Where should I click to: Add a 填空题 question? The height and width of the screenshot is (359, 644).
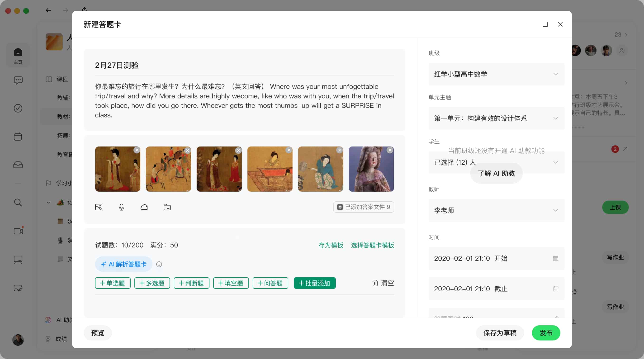click(x=231, y=283)
